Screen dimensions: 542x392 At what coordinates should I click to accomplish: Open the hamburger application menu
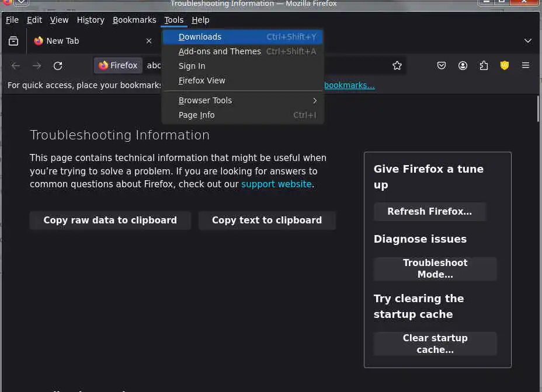coord(526,65)
